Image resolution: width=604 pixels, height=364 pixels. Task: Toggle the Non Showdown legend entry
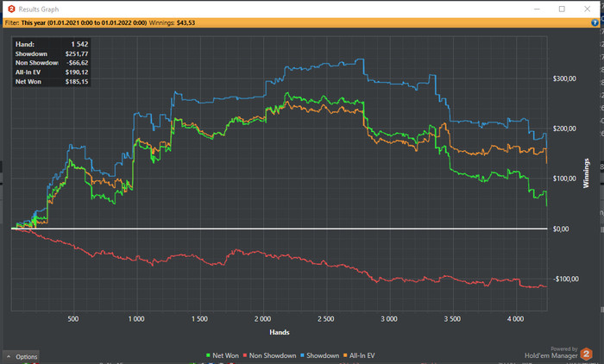(269, 355)
